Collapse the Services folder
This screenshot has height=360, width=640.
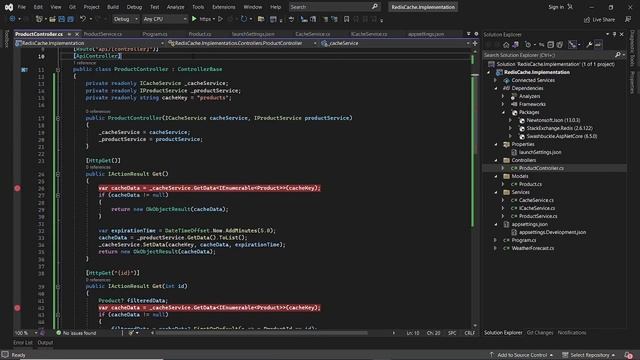[x=496, y=192]
